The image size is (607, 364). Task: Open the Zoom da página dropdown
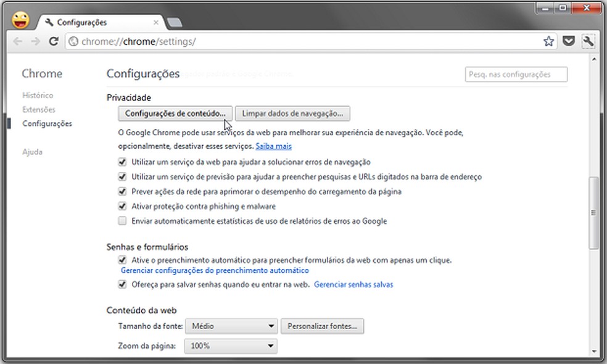231,346
